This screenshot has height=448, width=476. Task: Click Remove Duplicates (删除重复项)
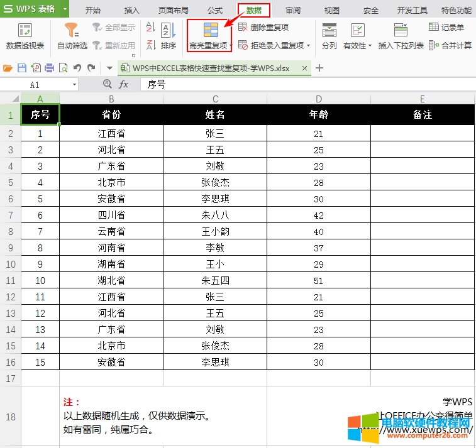coord(263,27)
